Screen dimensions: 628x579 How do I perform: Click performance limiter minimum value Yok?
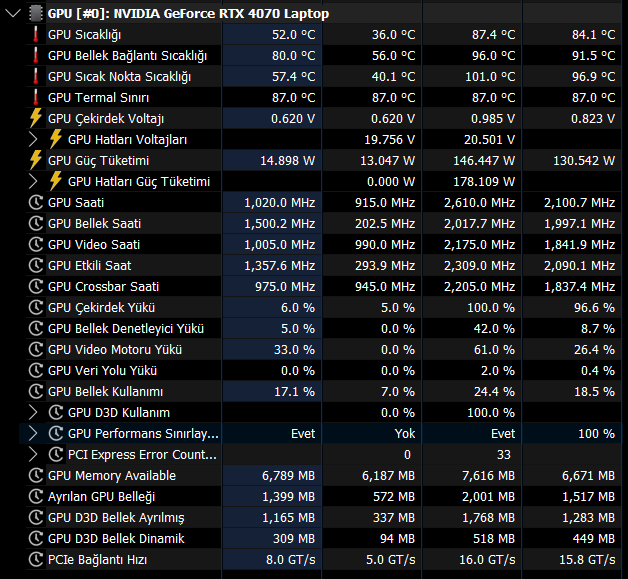click(x=405, y=434)
